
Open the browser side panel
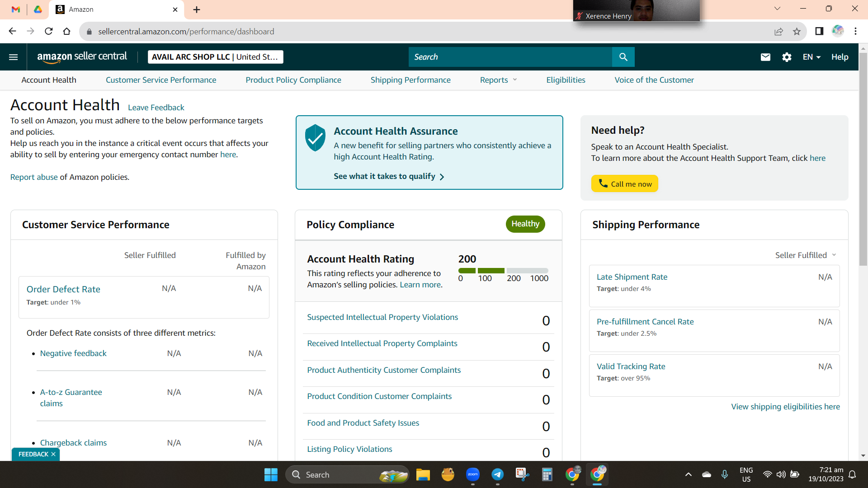click(x=819, y=31)
